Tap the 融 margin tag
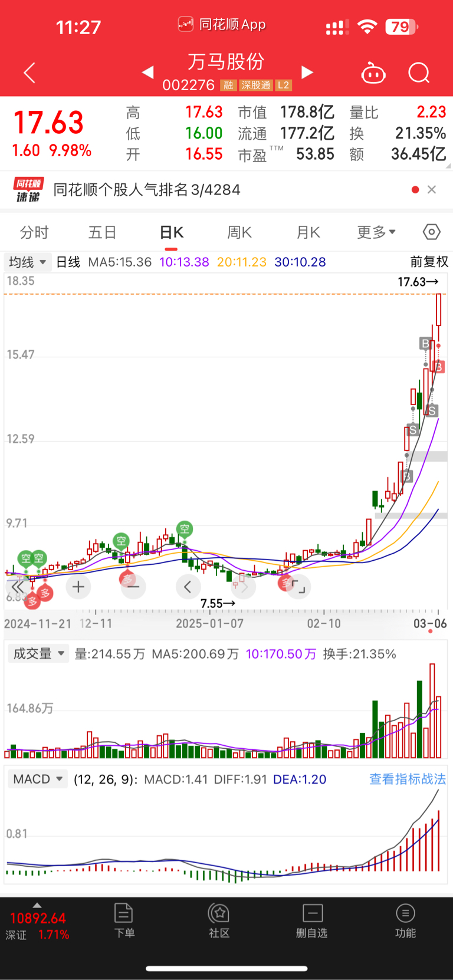 click(x=228, y=85)
